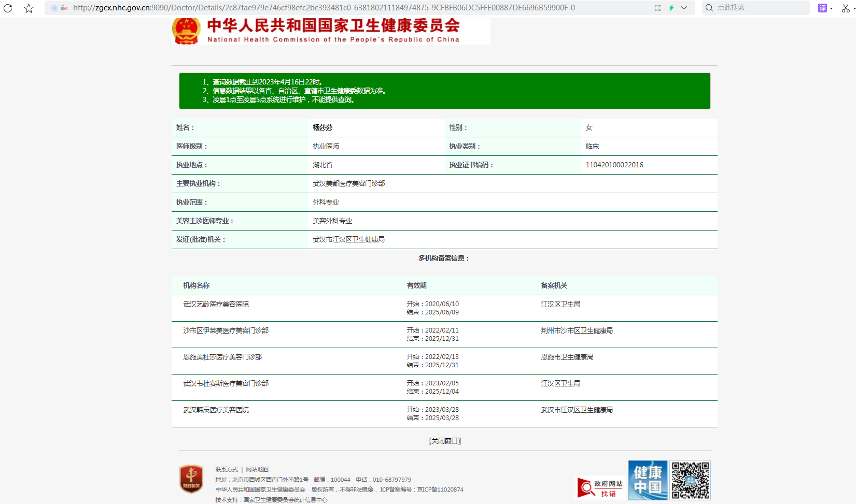Image resolution: width=856 pixels, height=504 pixels.
Task: Open the purple translate extension icon
Action: coord(822,8)
